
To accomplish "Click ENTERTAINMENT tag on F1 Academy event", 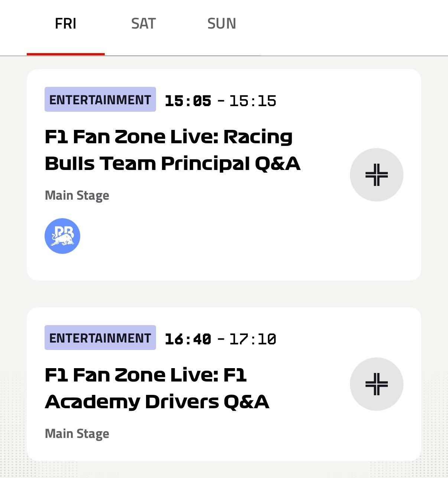I will pyautogui.click(x=100, y=338).
